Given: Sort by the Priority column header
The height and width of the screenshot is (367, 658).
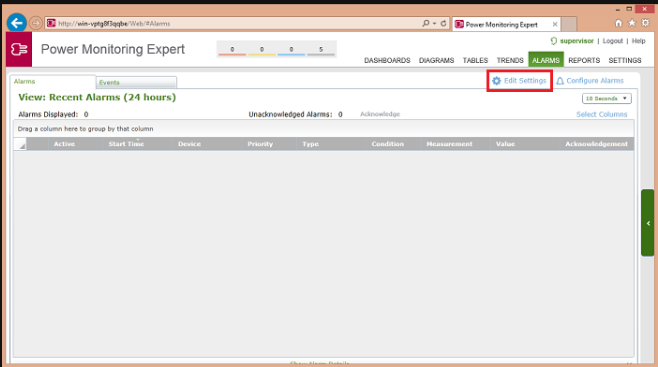Looking at the screenshot, I should (260, 144).
